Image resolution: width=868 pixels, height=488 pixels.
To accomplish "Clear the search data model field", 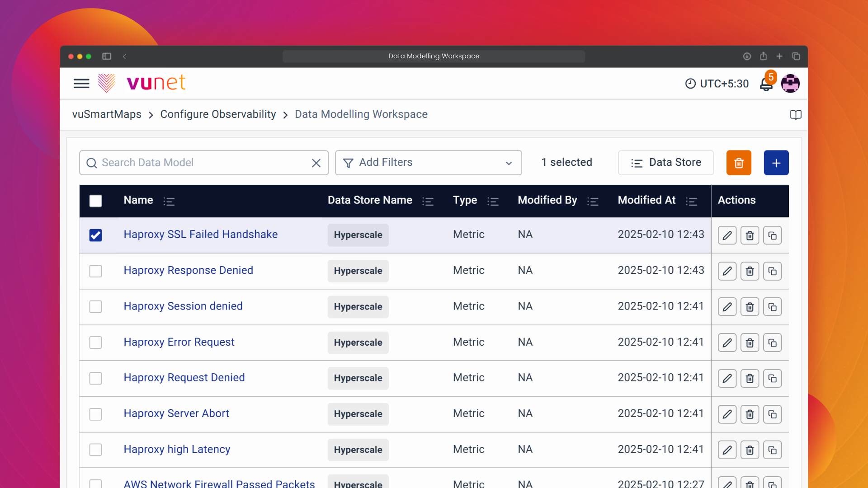I will [316, 163].
